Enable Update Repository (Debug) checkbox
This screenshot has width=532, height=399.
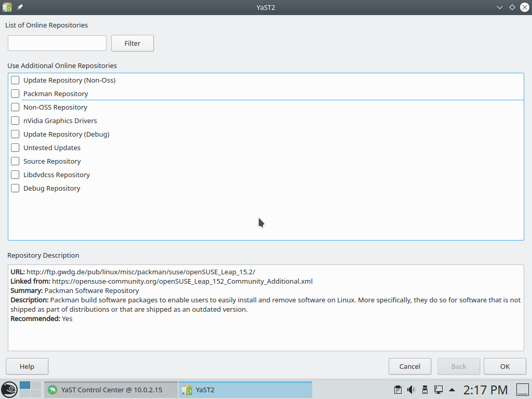(x=15, y=135)
